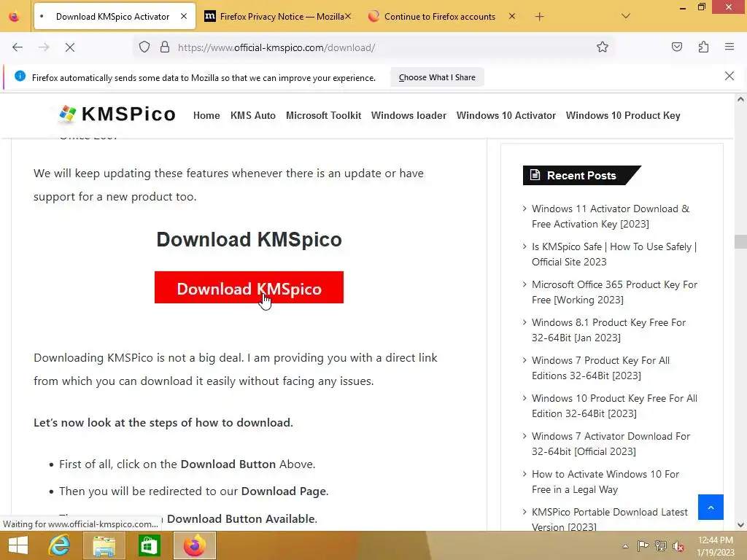747x560 pixels.
Task: Click the Firefox View icon
Action: 15,17
